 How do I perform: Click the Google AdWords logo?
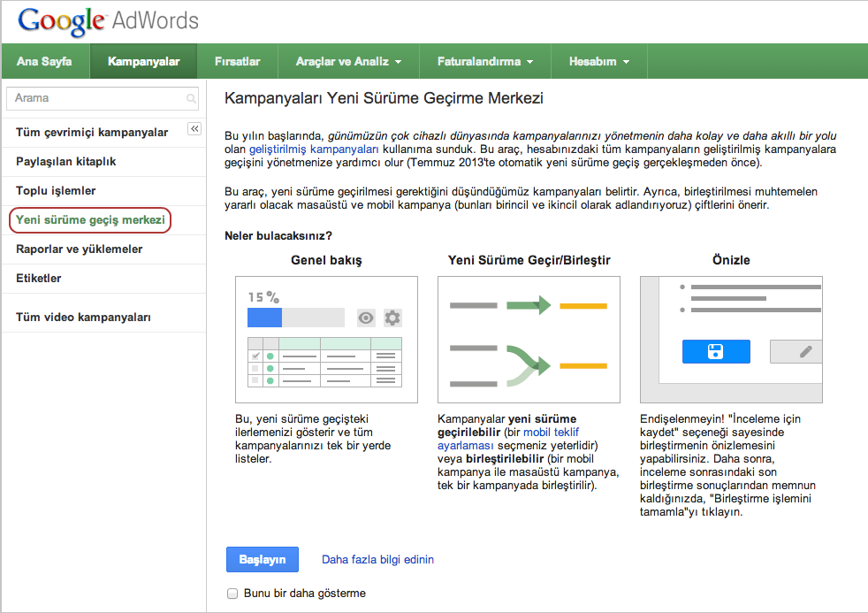108,21
